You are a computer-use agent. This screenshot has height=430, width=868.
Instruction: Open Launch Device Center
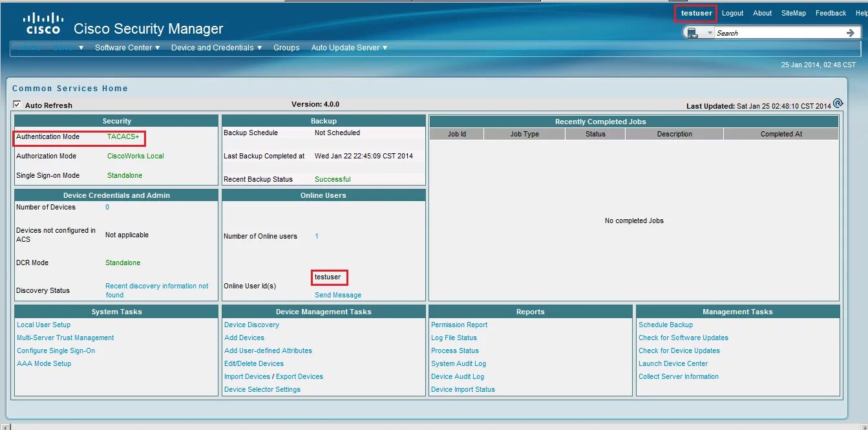pyautogui.click(x=673, y=363)
